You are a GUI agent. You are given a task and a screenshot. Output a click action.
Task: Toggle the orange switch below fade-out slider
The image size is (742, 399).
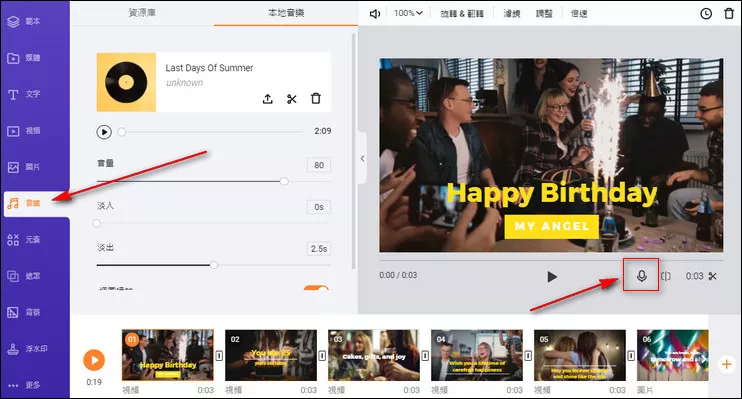tap(316, 288)
